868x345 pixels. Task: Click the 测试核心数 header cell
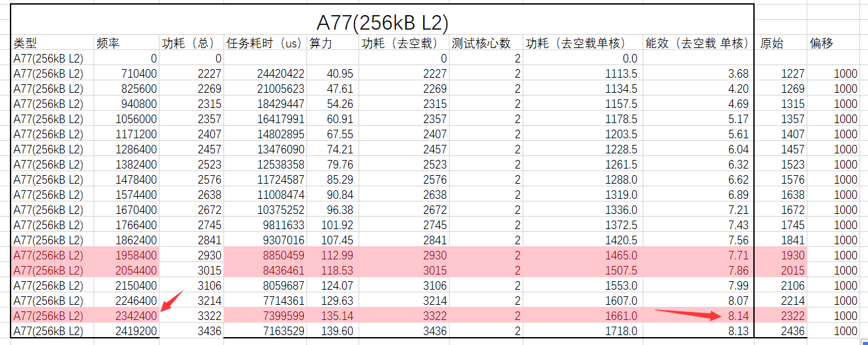[x=486, y=43]
